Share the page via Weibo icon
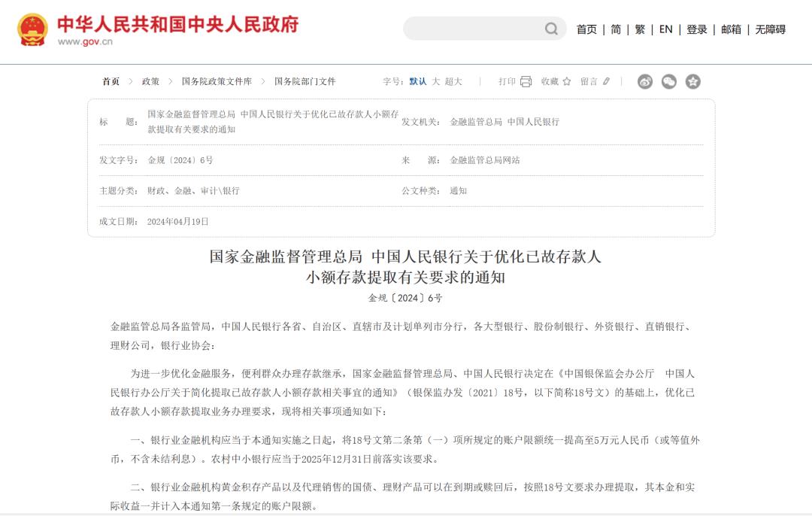Screen dimensions: 812x516 [x=645, y=81]
